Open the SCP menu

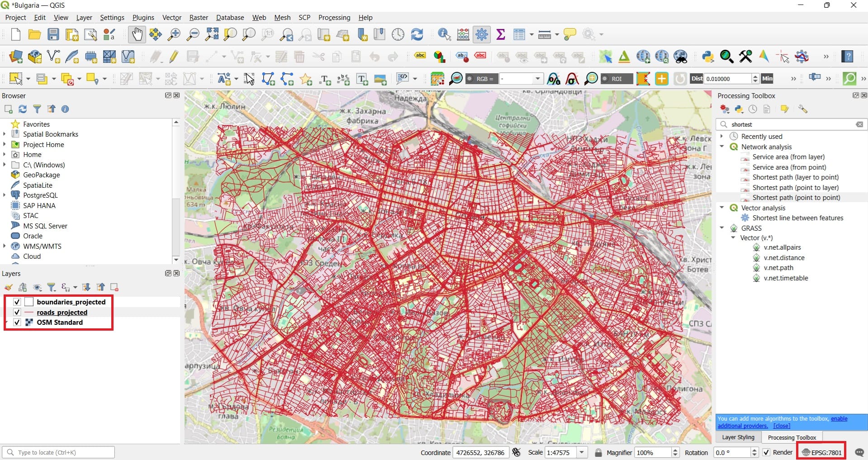tap(304, 17)
